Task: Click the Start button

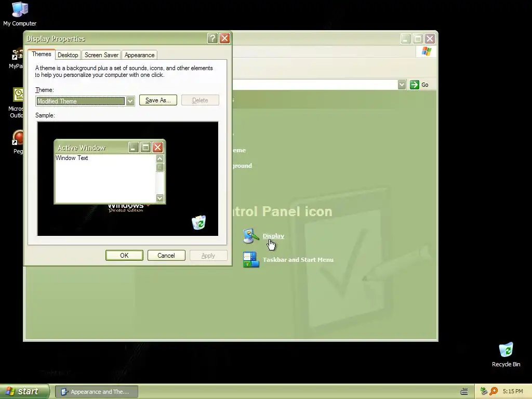Action: 24,392
